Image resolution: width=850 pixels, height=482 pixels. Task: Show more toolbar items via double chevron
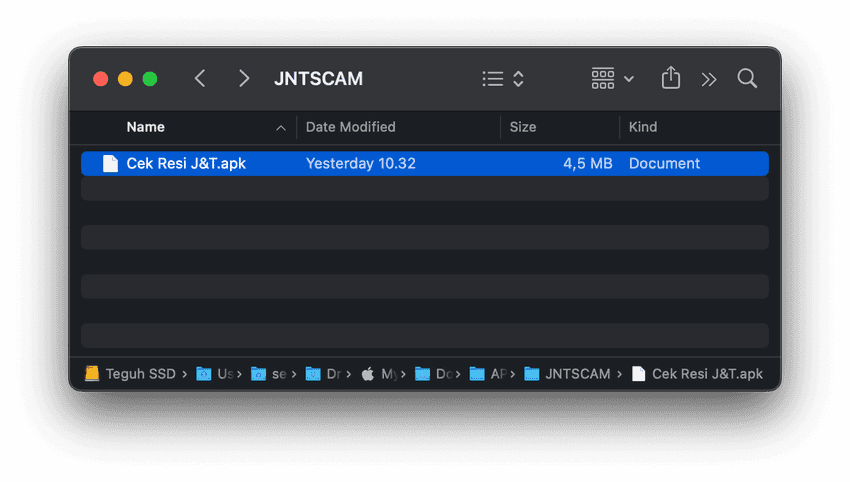click(x=709, y=79)
